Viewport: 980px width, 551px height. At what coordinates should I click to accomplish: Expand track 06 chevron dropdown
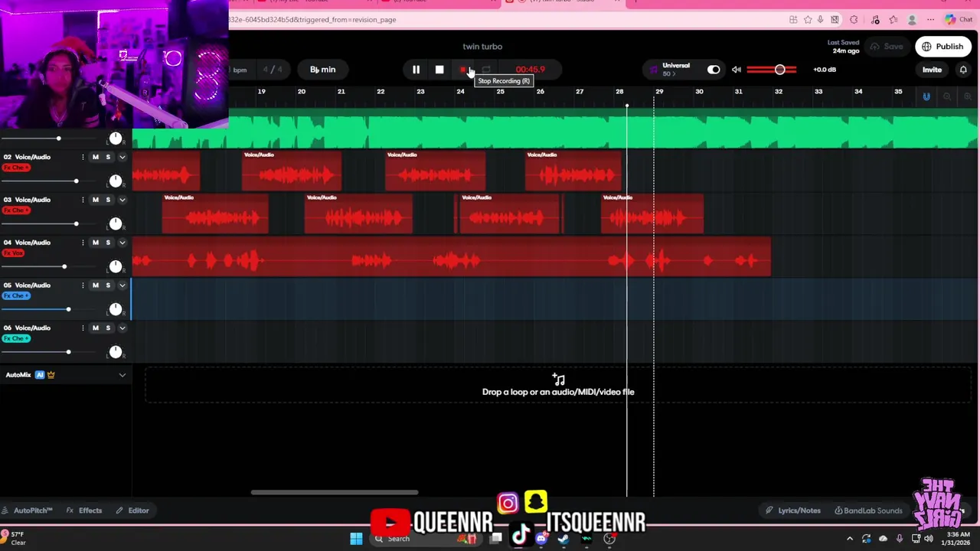122,328
